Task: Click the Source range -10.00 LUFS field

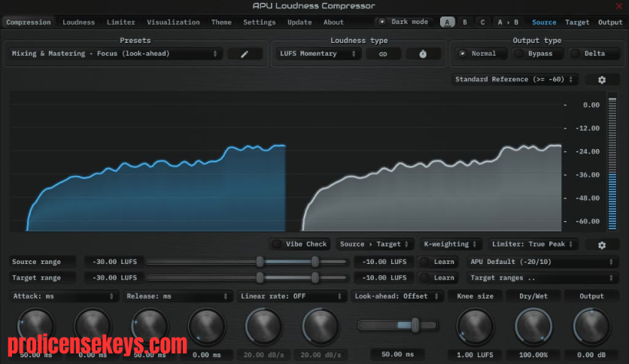Action: point(384,262)
